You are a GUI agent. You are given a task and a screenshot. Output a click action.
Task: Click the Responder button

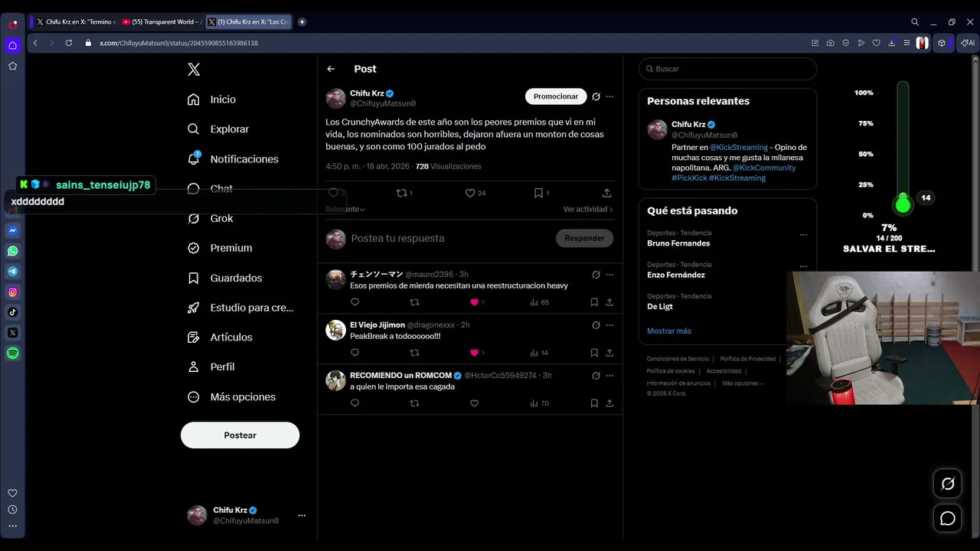coord(584,238)
